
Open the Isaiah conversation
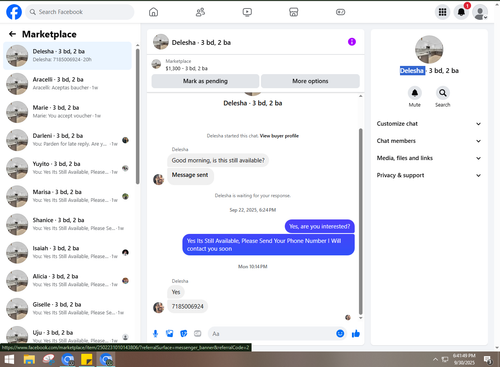click(67, 253)
